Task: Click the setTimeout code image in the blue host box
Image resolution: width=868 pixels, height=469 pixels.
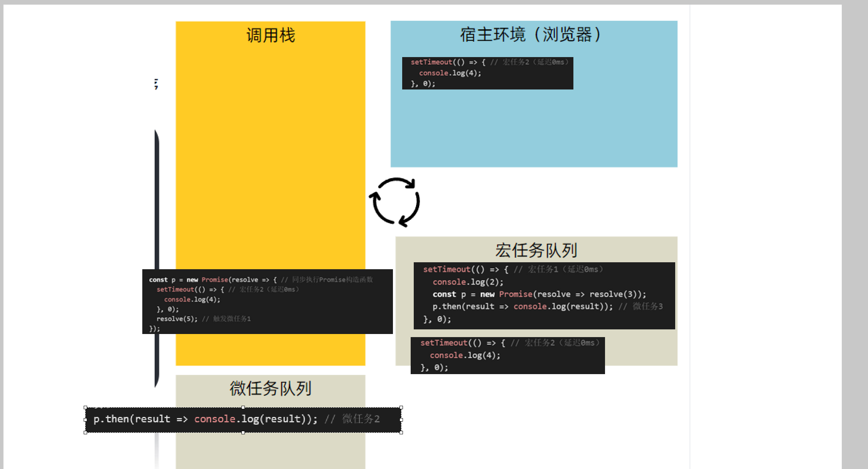Action: pyautogui.click(x=487, y=73)
